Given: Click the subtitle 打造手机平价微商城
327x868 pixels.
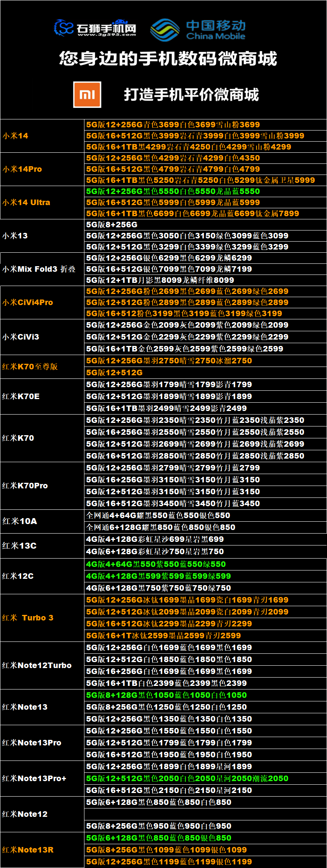Looking at the screenshot, I should (191, 94).
